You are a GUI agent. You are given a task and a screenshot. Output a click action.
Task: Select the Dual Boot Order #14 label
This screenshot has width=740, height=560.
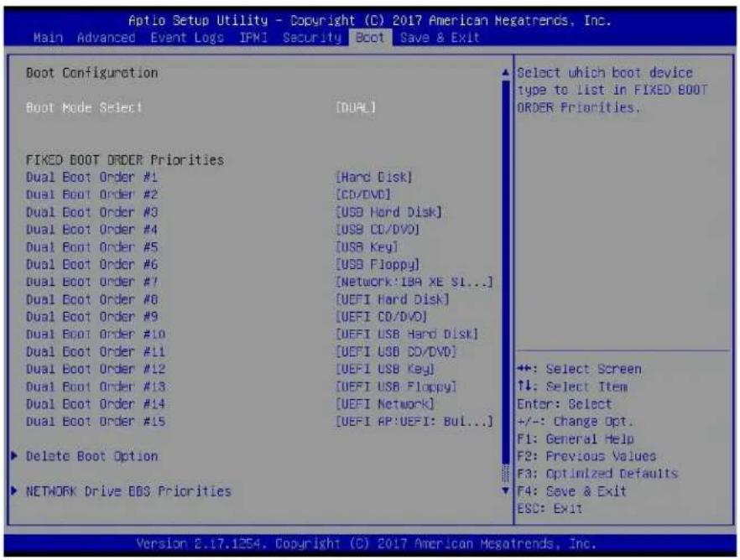point(96,404)
